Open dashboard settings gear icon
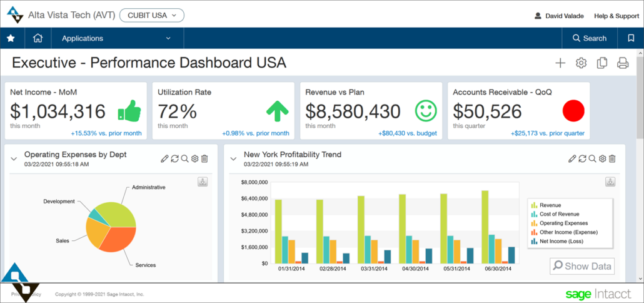This screenshot has height=303, width=644. tap(581, 63)
